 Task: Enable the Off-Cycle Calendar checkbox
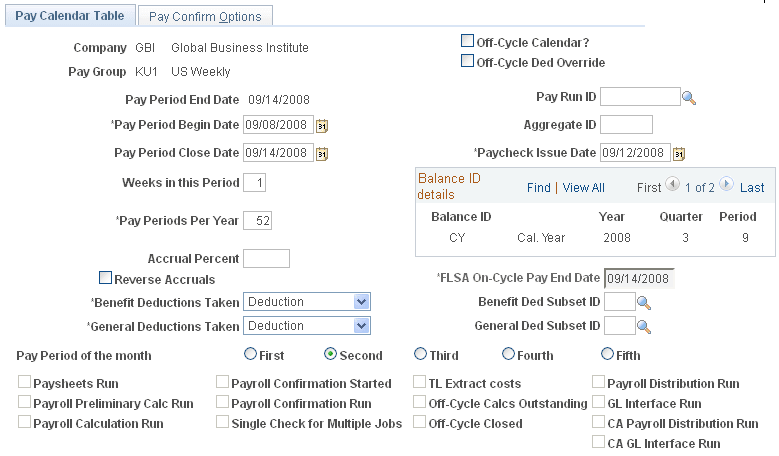click(x=467, y=42)
